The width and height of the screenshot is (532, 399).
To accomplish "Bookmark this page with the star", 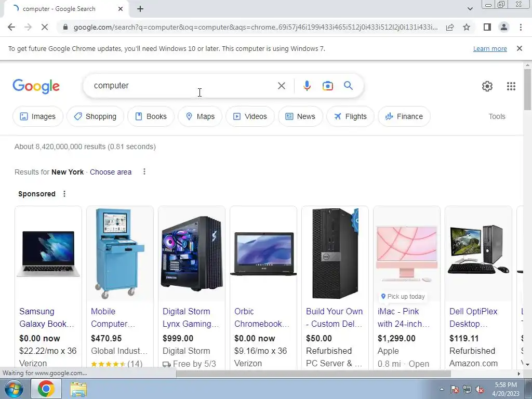I will point(467,27).
